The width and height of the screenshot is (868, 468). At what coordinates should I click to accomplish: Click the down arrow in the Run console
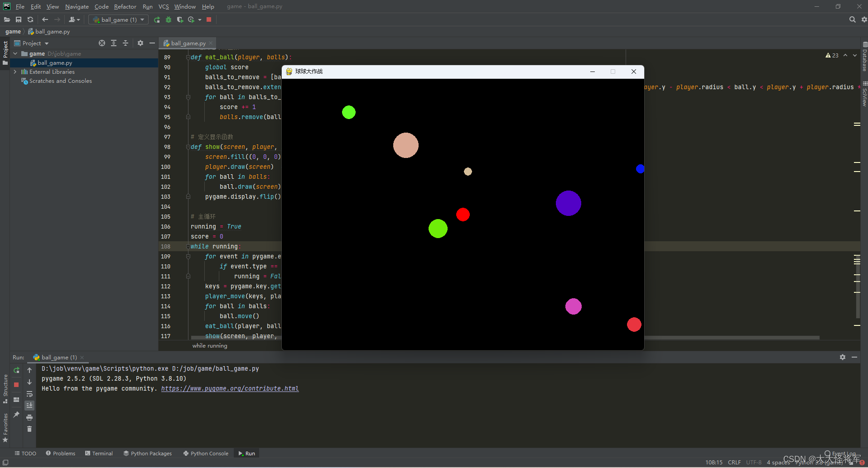(29, 382)
